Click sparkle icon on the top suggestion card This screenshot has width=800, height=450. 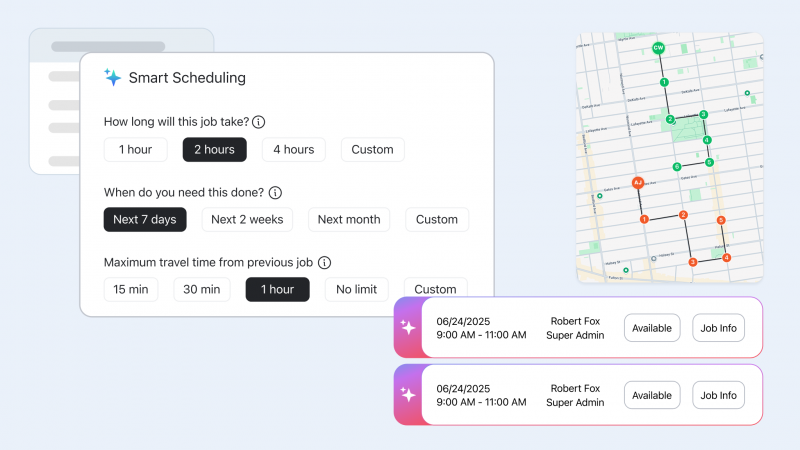tap(408, 327)
